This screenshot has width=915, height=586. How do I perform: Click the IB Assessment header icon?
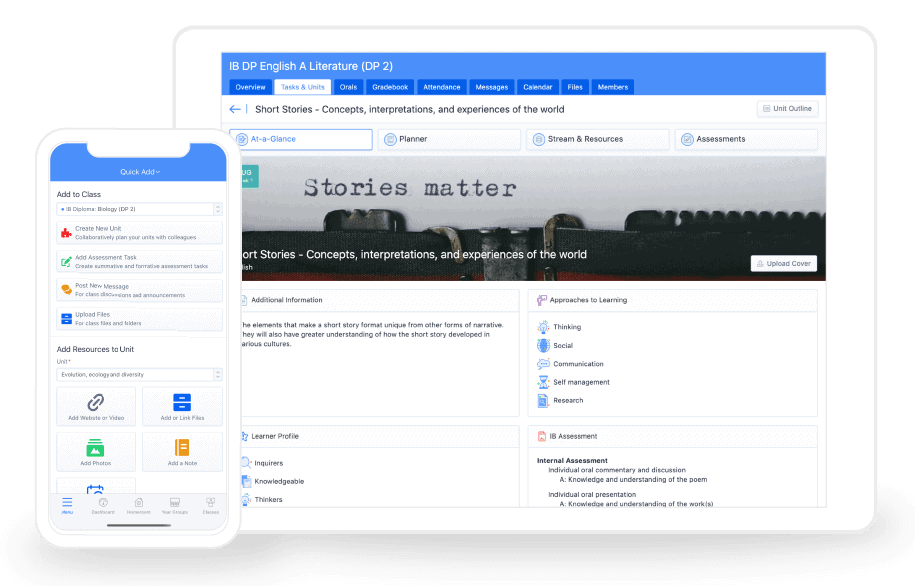[x=542, y=436]
